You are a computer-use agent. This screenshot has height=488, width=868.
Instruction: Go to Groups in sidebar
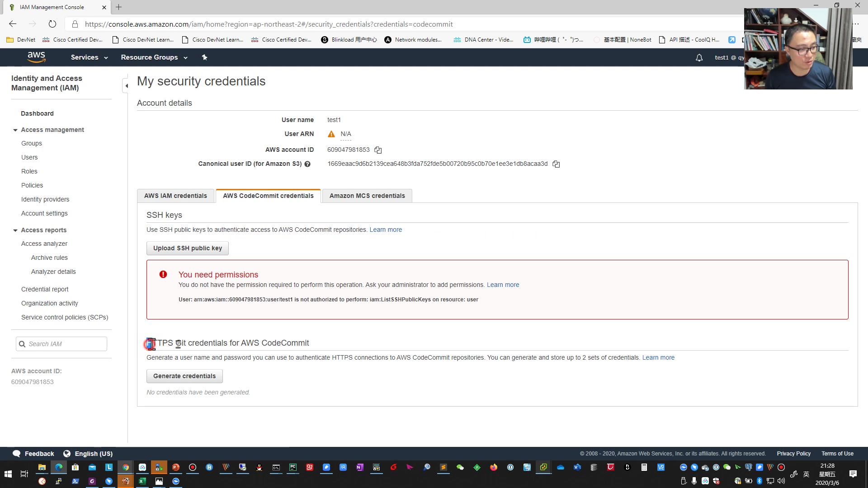[x=32, y=143]
